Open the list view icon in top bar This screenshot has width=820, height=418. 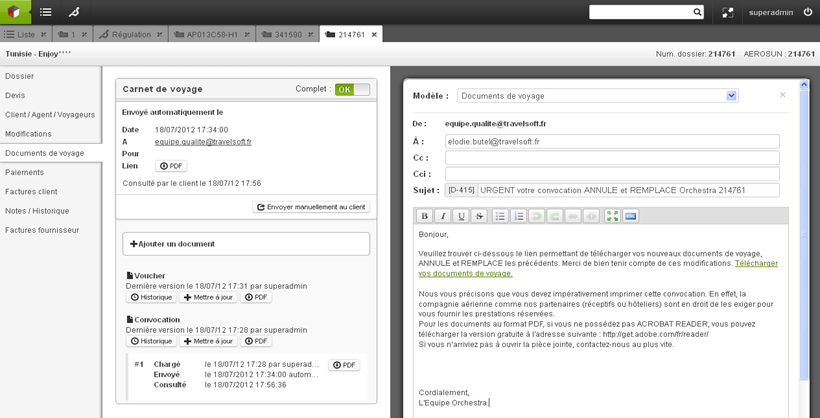click(x=45, y=13)
